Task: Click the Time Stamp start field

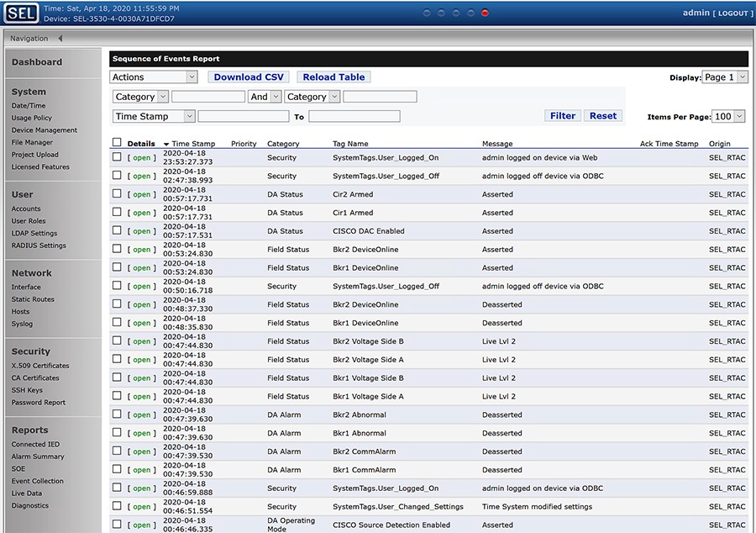Action: click(x=244, y=116)
